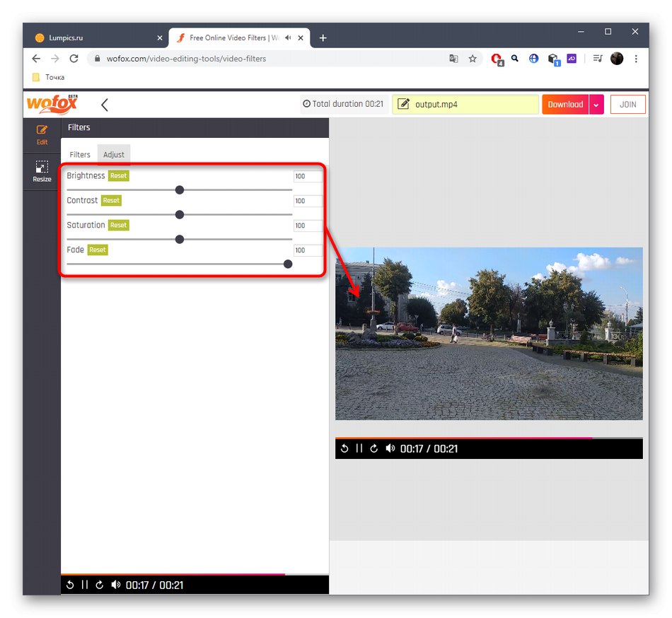
Task: Pause the video in the bottom-left player bar
Action: coord(84,585)
